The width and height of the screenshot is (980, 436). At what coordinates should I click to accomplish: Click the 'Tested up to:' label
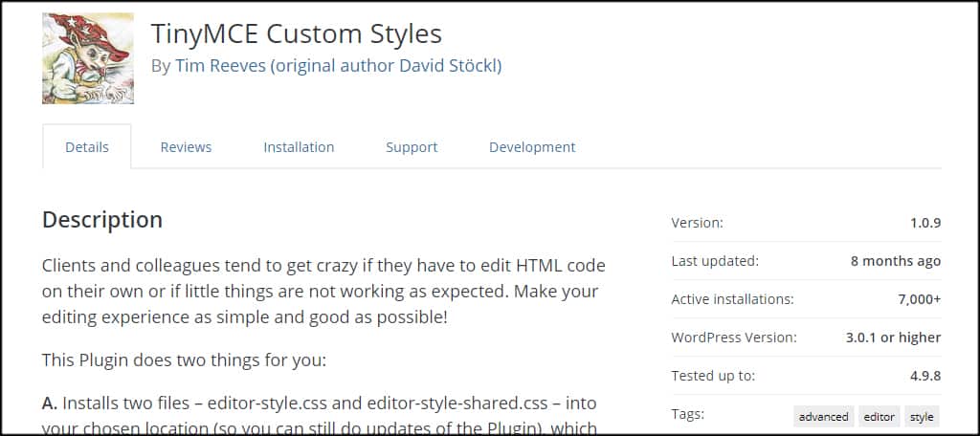click(x=713, y=376)
